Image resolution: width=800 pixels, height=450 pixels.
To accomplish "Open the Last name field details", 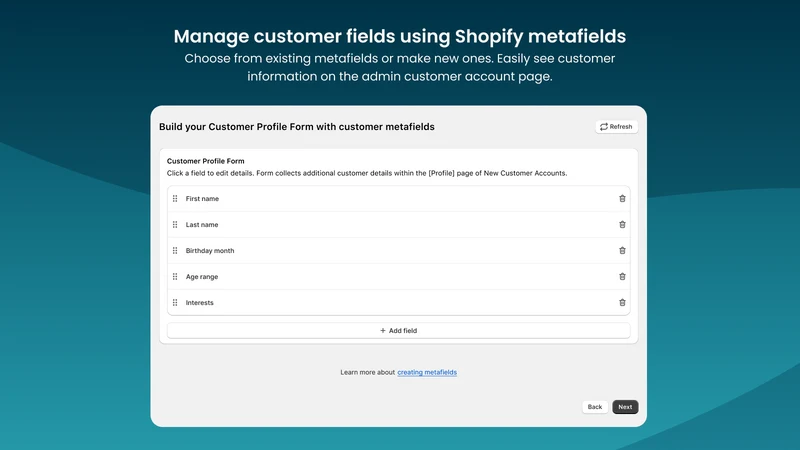I will tap(398, 224).
